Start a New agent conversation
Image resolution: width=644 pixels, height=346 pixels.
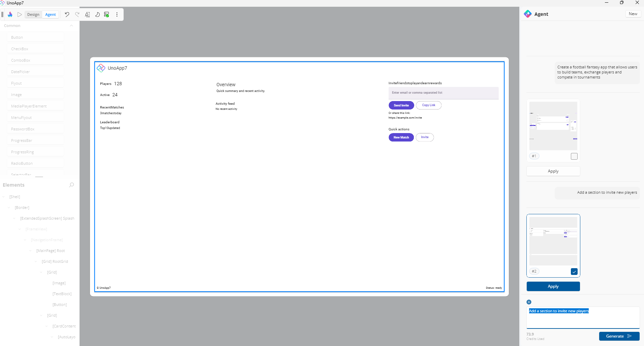pyautogui.click(x=633, y=14)
